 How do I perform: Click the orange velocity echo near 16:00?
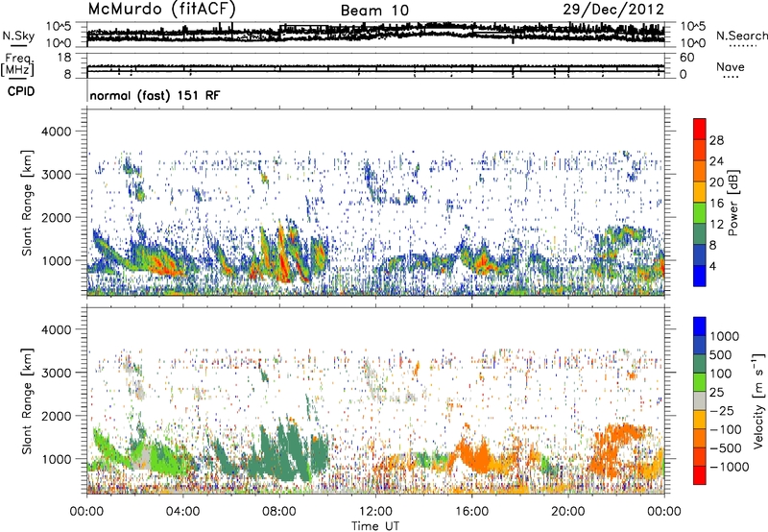472,455
